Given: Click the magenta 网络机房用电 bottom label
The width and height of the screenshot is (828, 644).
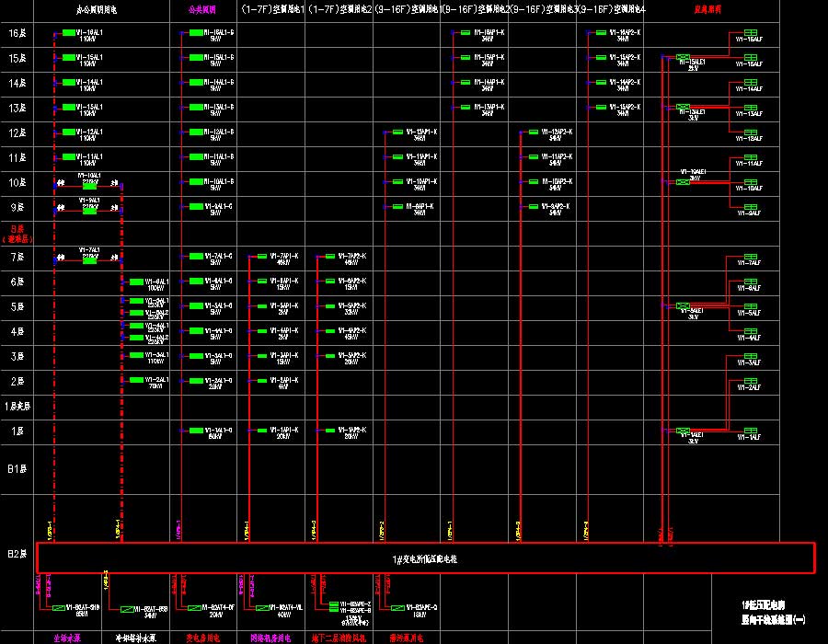Looking at the screenshot, I should click(270, 638).
